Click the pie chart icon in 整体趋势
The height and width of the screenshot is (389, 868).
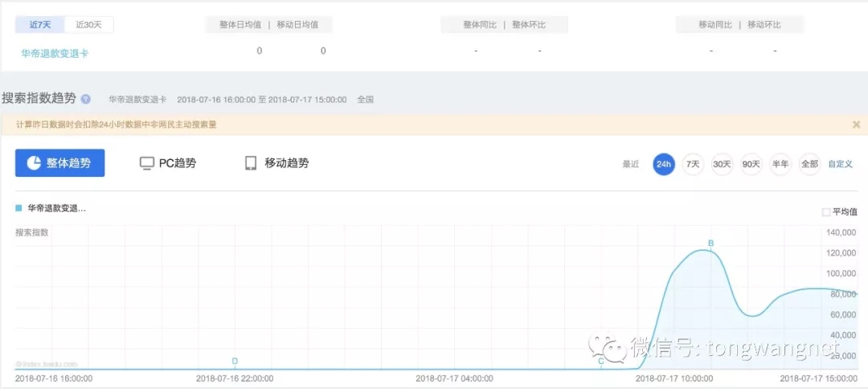(x=34, y=163)
